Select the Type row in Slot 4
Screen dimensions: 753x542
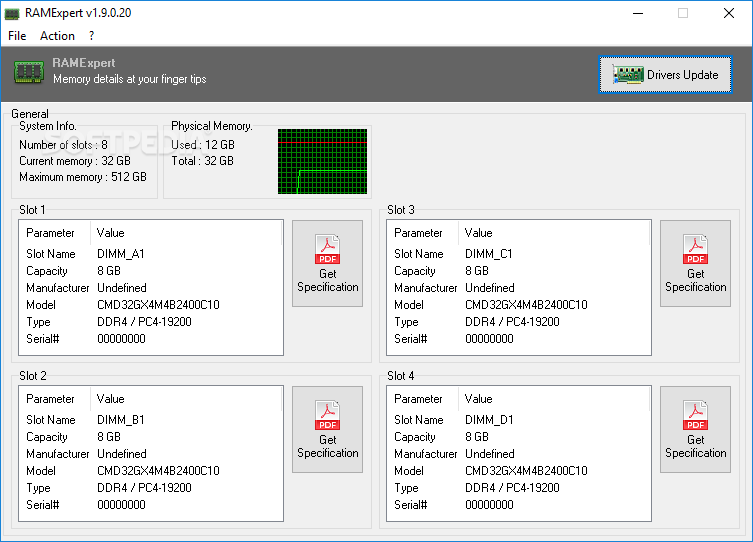pyautogui.click(x=518, y=488)
